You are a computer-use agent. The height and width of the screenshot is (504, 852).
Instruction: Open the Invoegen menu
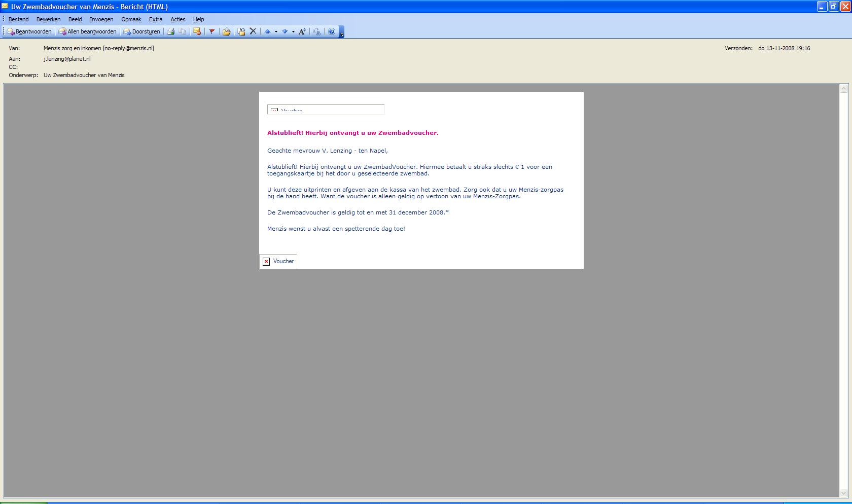click(x=101, y=19)
